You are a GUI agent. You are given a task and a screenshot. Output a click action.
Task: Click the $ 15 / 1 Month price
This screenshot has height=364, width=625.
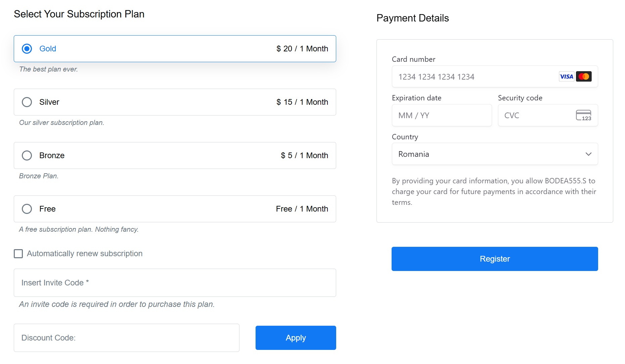[302, 102]
